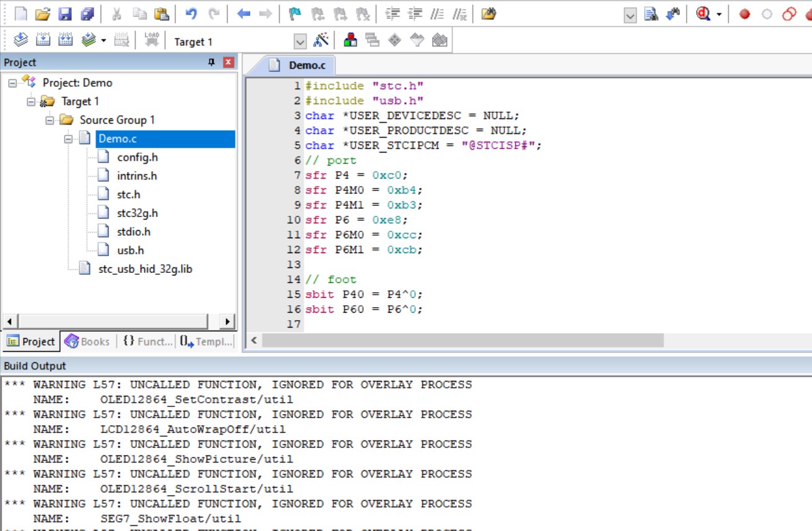Viewport: 812px width, 531px height.
Task: Select config.h in the project tree
Action: point(137,158)
